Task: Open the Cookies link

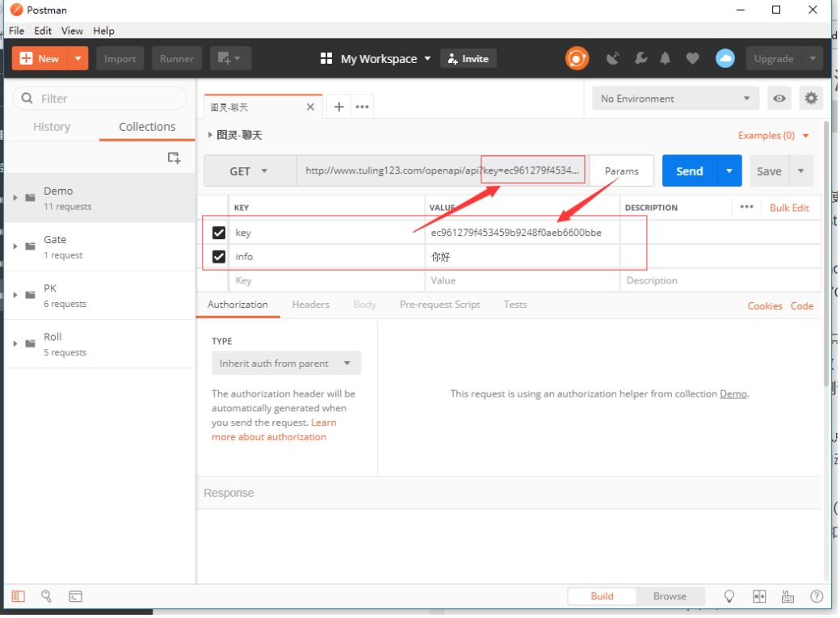Action: click(x=764, y=306)
